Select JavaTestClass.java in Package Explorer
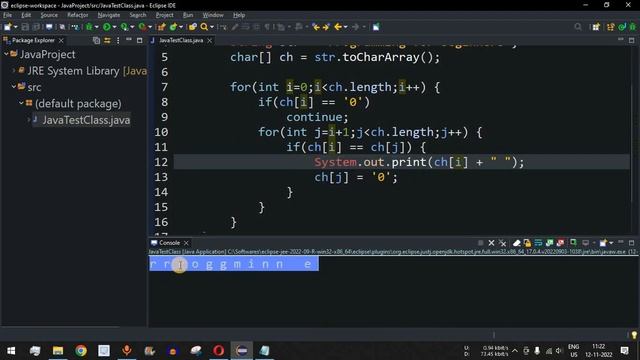 pos(86,120)
